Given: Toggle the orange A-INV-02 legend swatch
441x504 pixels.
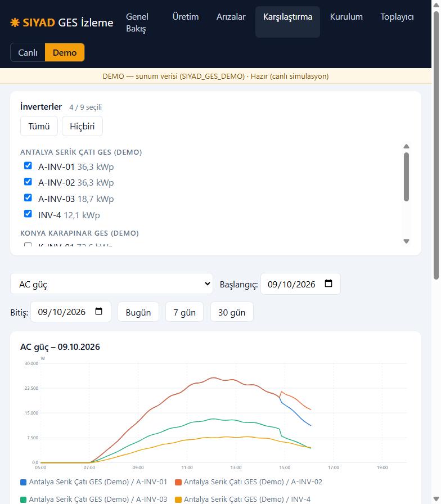Looking at the screenshot, I should [178, 482].
